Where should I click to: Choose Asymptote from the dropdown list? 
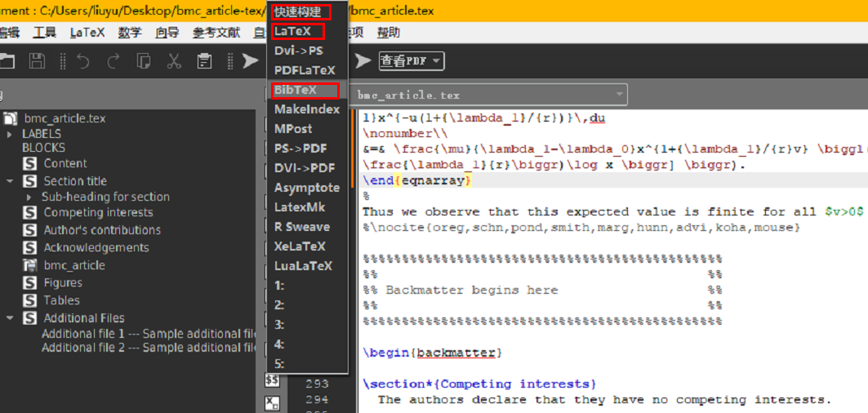point(307,189)
